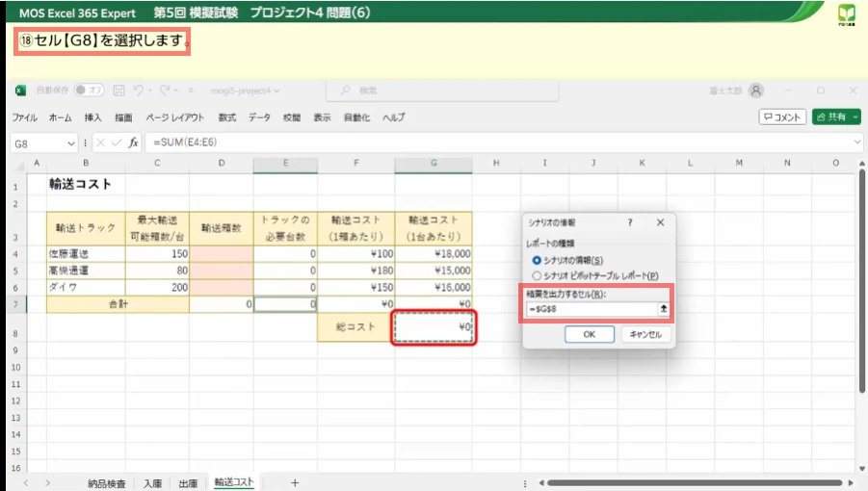Open the ホーム ribbon tab

click(60, 117)
